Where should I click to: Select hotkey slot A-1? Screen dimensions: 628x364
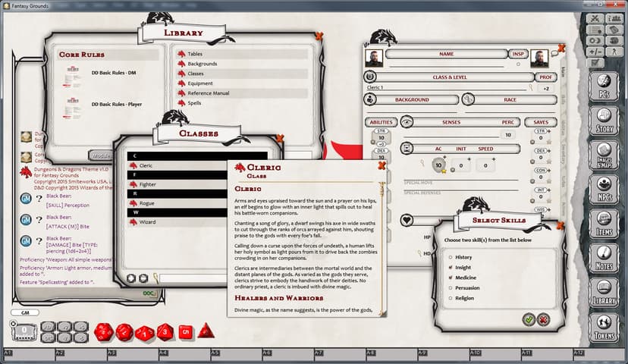pos(28,355)
